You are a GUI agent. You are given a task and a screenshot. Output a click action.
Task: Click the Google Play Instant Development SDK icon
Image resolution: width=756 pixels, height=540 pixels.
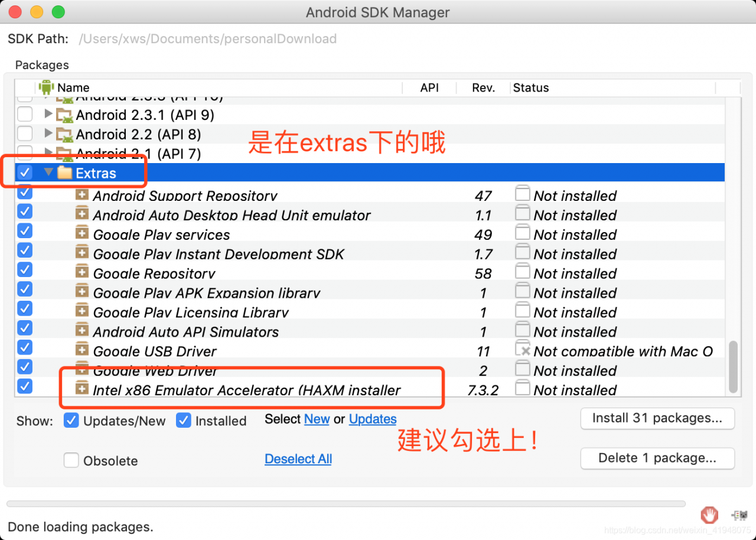(82, 253)
